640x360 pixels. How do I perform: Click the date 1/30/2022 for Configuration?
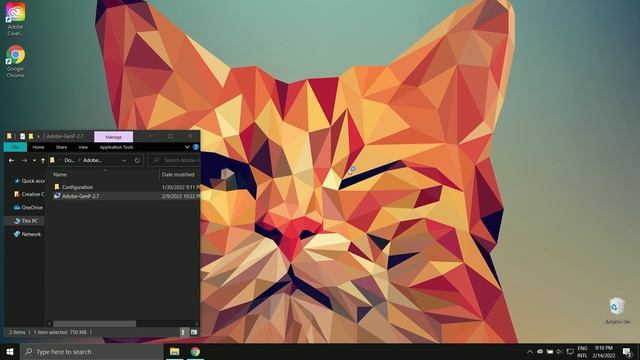(181, 187)
